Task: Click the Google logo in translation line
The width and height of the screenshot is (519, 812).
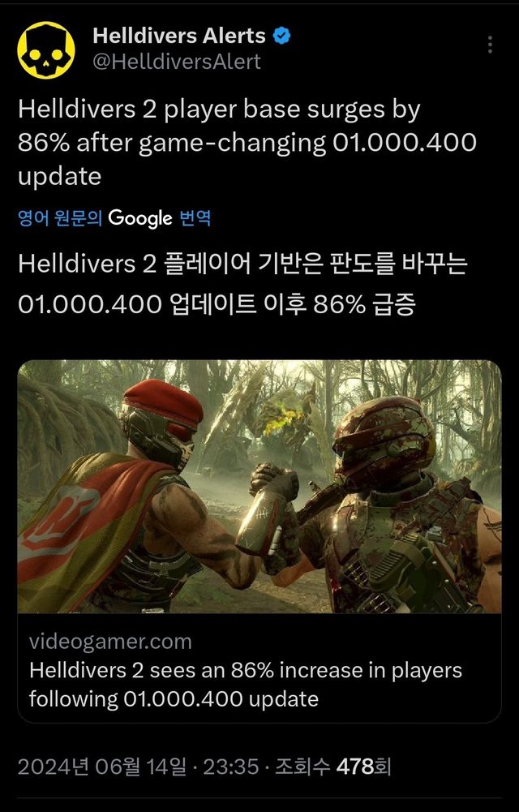Action: click(x=139, y=218)
